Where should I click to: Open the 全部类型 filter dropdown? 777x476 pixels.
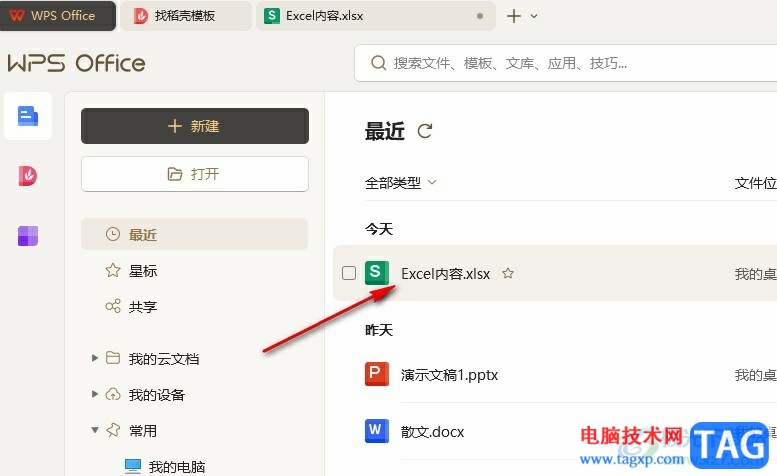400,183
